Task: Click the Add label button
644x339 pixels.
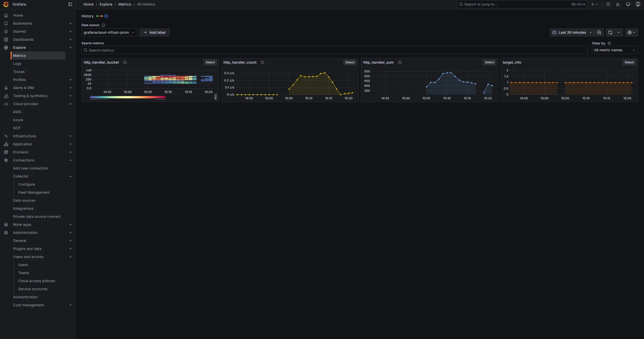Action: [155, 32]
